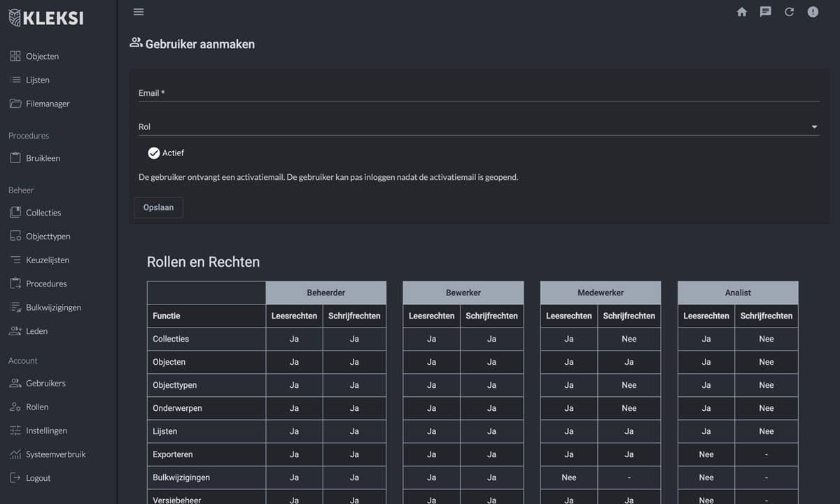840x504 pixels.
Task: Click the Filemanager folder icon
Action: pos(15,104)
